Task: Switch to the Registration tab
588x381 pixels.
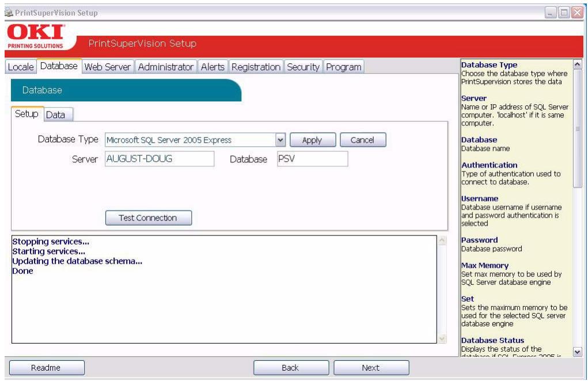Action: (256, 67)
